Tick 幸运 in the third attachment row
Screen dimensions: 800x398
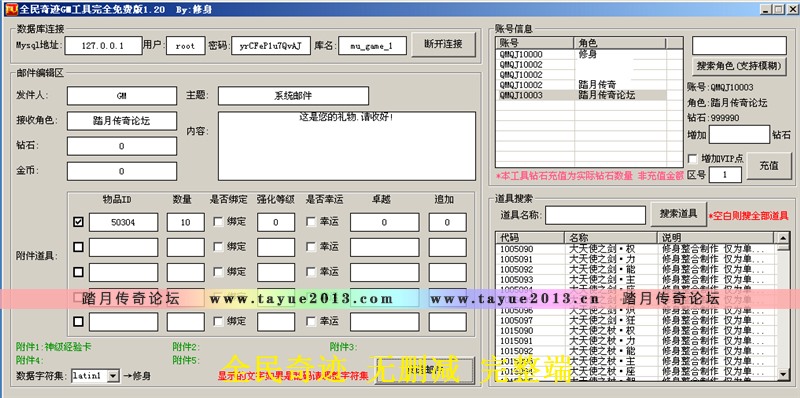click(311, 272)
